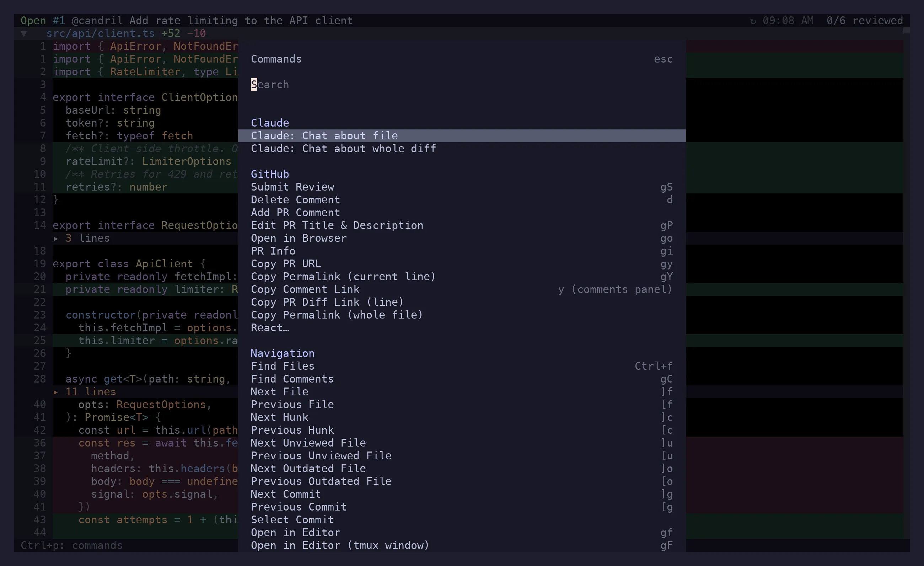924x566 pixels.
Task: Choose the plain Open in Editor command
Action: tap(462, 533)
